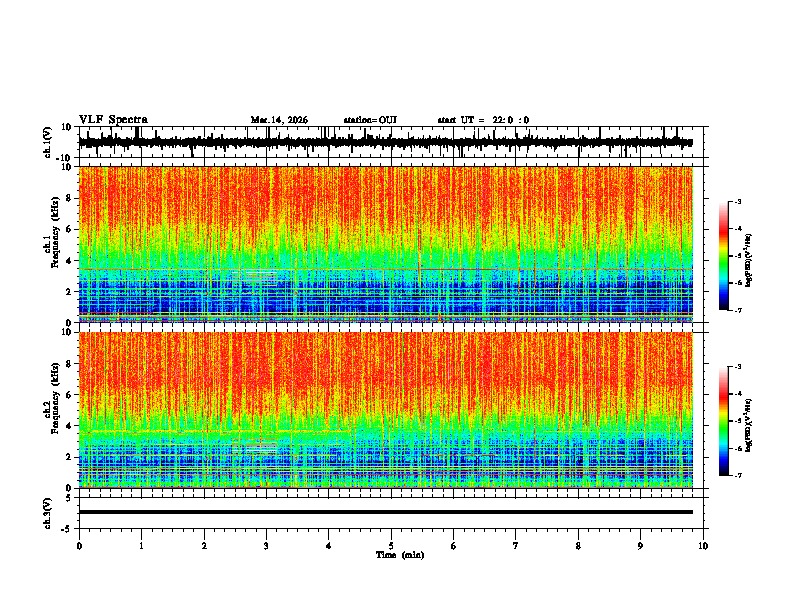Click the "5" tick on ch.3(V) axis
Image resolution: width=792 pixels, height=612 pixels.
[69, 498]
